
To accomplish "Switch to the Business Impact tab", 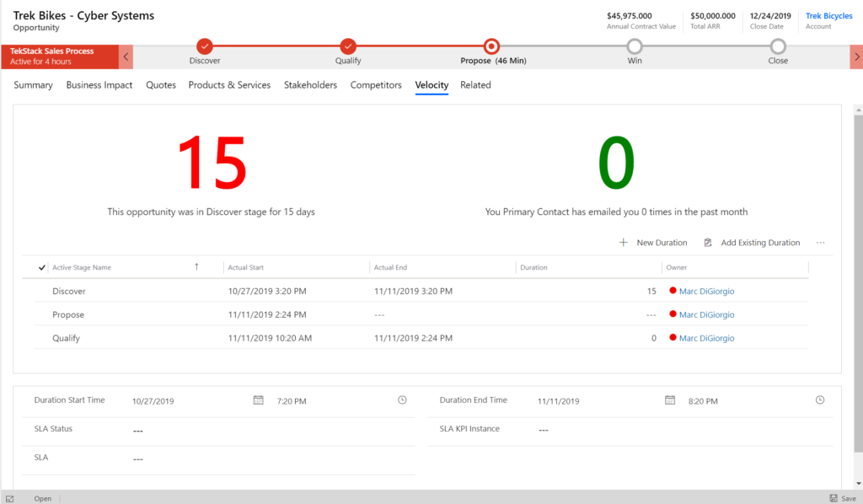I will point(99,85).
